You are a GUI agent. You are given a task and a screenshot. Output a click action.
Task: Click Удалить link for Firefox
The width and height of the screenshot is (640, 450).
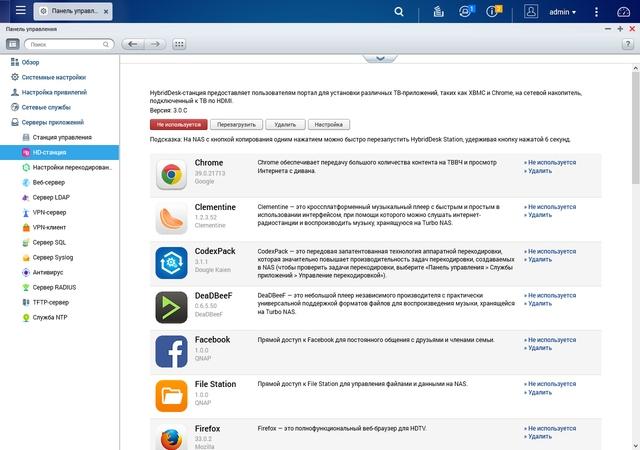pos(538,437)
